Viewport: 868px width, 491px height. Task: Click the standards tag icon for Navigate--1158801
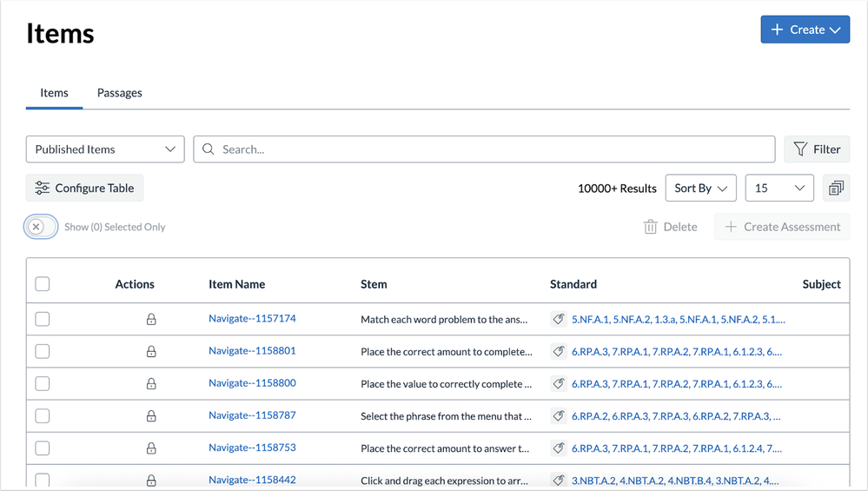559,352
